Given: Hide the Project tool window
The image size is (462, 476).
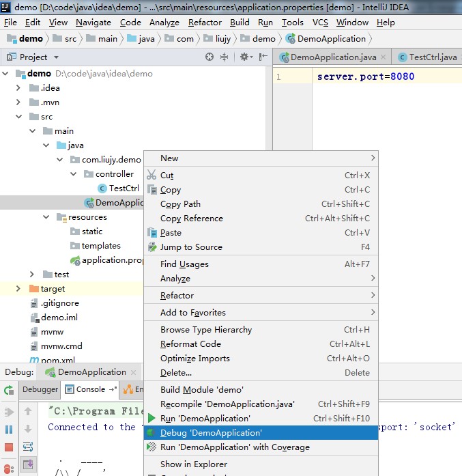Looking at the screenshot, I should pos(261,57).
